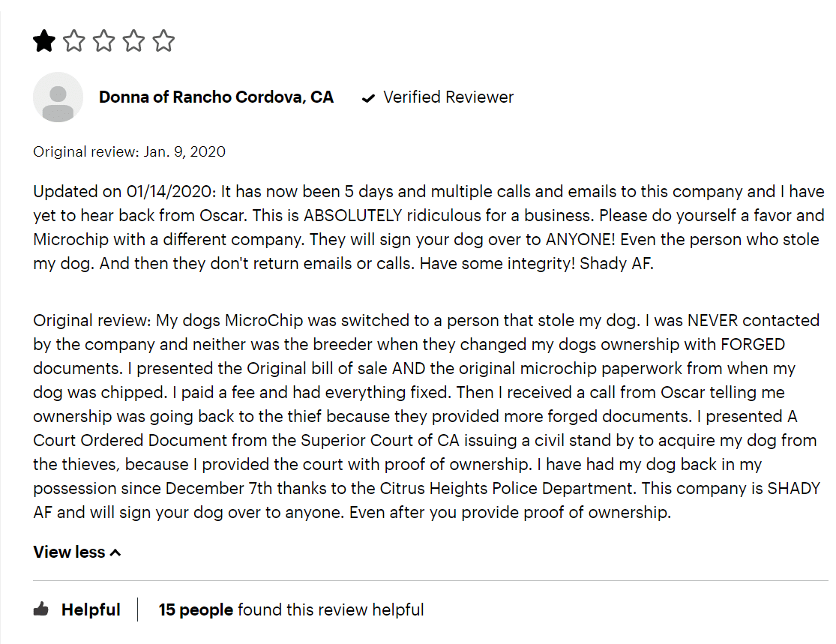Click the verified reviewer checkmark icon
The height and width of the screenshot is (644, 836).
(x=368, y=98)
